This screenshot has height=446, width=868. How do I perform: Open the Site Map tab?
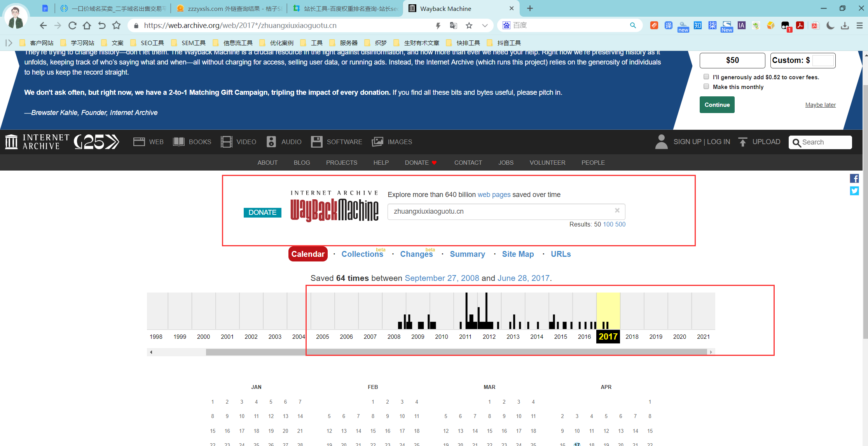pos(518,254)
